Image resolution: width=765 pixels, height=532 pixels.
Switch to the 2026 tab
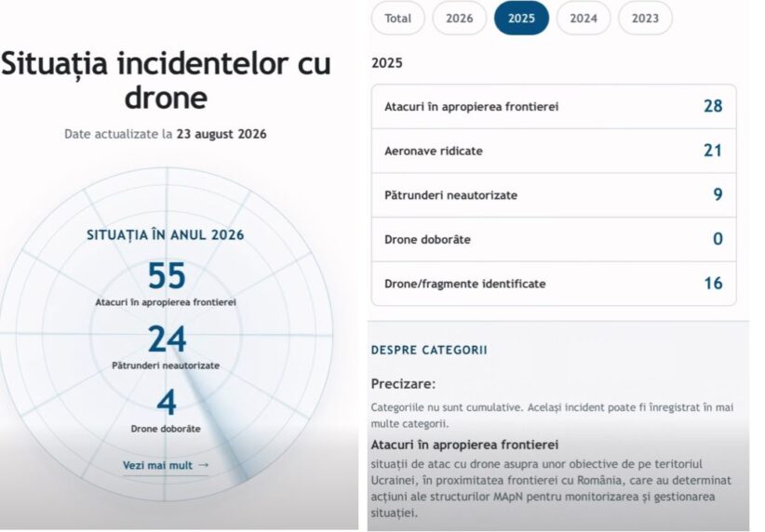[459, 18]
